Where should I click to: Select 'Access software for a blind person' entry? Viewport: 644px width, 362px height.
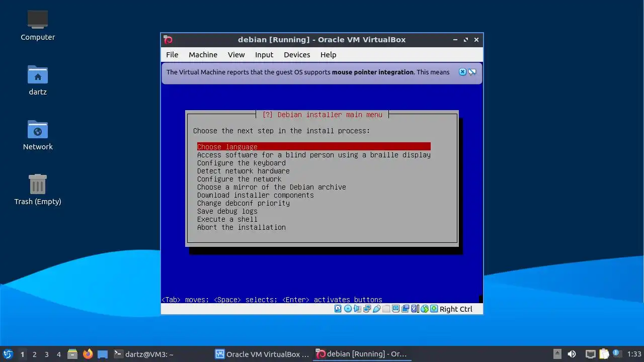tap(314, 155)
